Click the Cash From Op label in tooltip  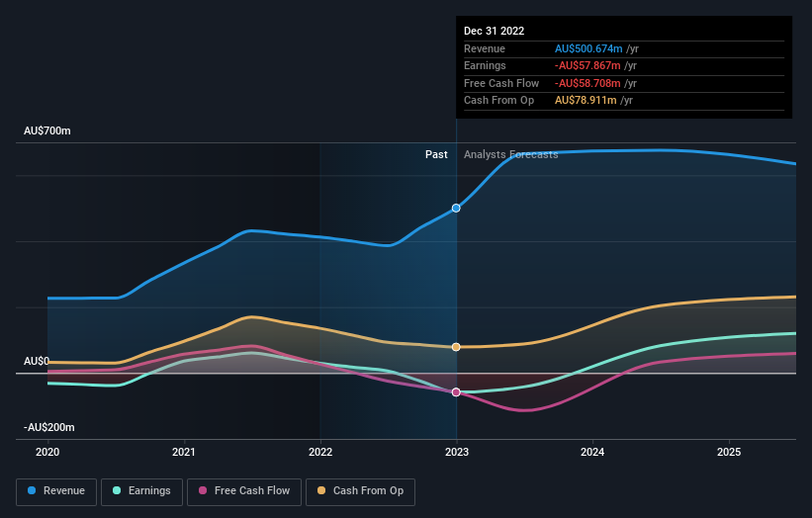pos(498,101)
